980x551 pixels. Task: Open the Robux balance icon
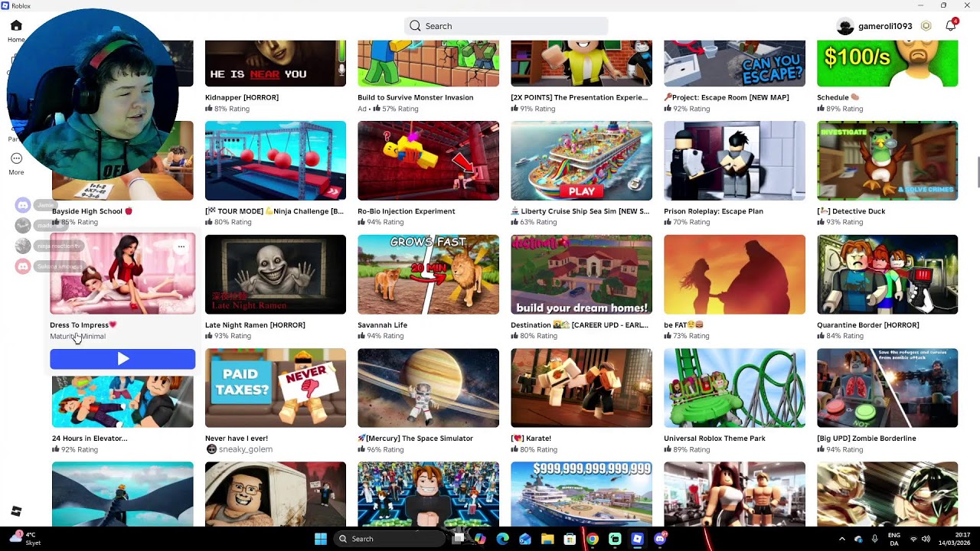(926, 26)
